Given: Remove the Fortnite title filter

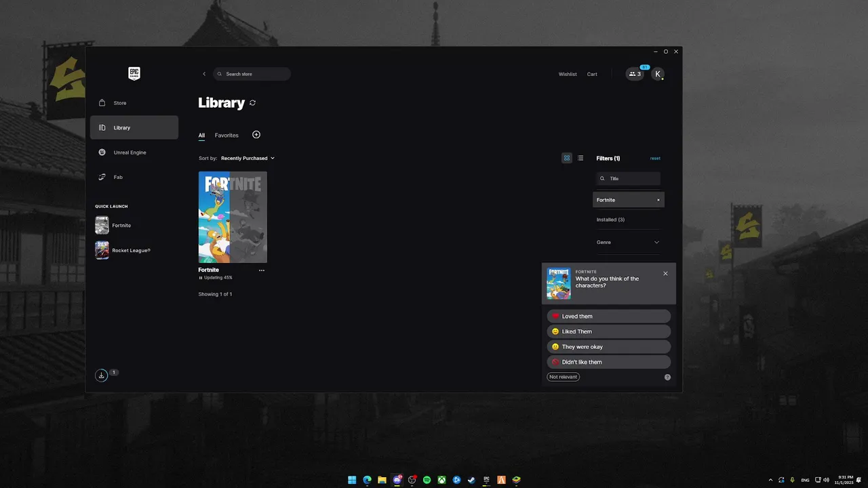Looking at the screenshot, I should tap(658, 200).
